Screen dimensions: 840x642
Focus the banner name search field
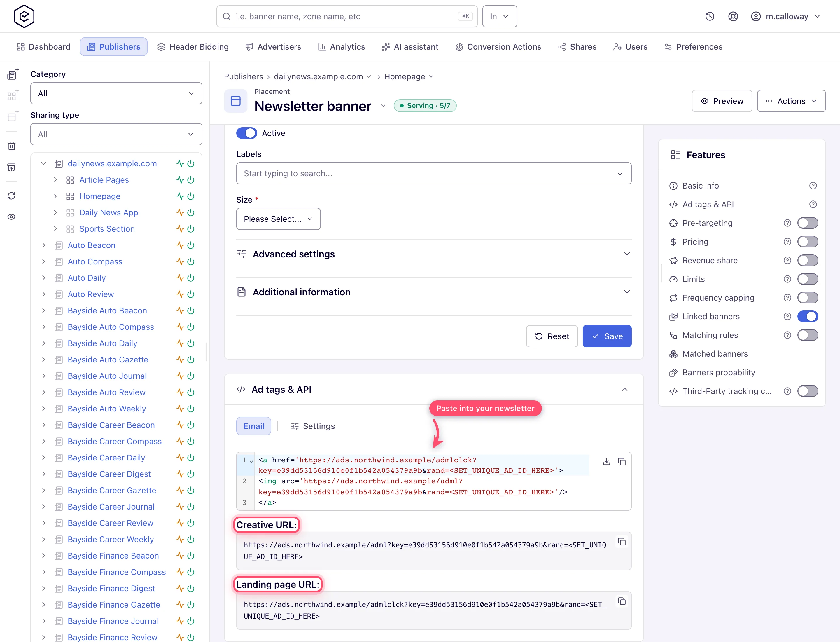tap(346, 16)
